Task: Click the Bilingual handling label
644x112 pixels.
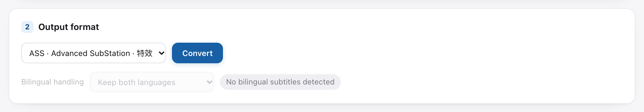Action: click(53, 82)
